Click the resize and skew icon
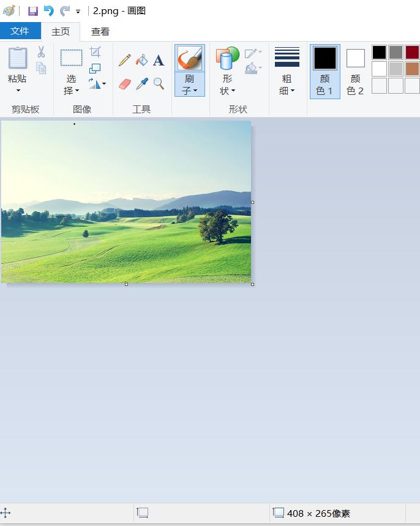 tap(95, 69)
